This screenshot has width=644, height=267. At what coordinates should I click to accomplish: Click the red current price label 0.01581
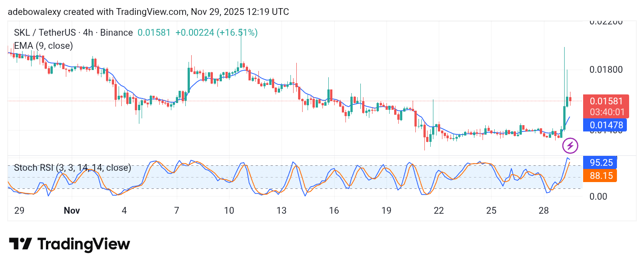pos(606,101)
